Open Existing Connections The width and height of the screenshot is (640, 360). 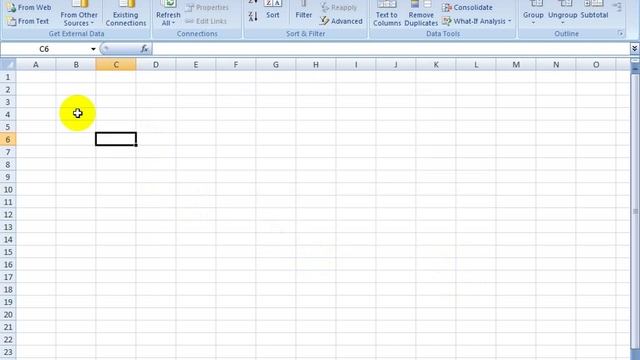pos(126,15)
